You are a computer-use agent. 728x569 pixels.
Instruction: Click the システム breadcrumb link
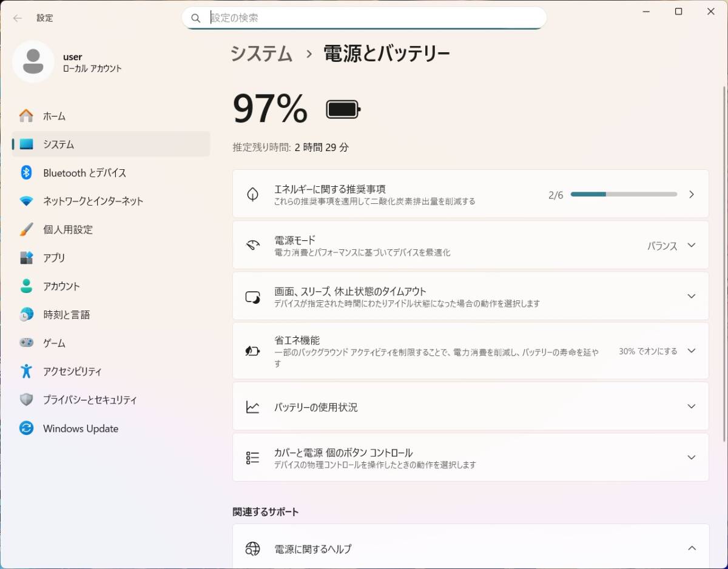click(261, 54)
